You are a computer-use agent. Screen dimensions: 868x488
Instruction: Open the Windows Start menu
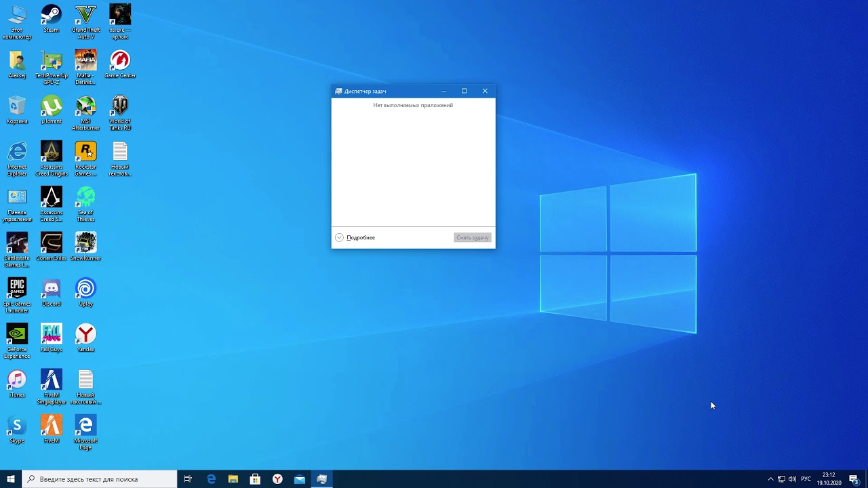11,479
